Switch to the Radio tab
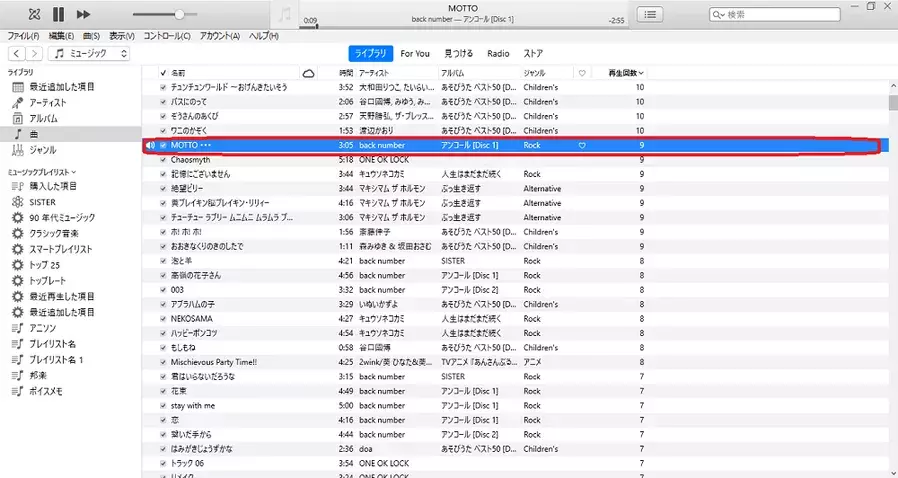This screenshot has height=478, width=898. tap(498, 53)
